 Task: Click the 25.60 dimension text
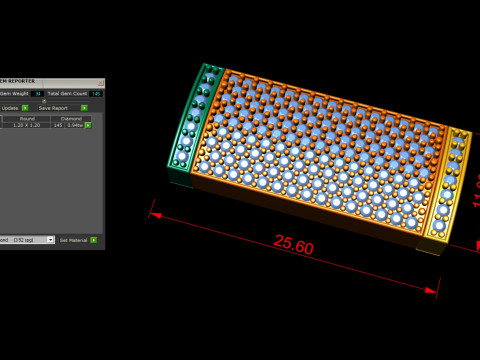click(x=293, y=245)
